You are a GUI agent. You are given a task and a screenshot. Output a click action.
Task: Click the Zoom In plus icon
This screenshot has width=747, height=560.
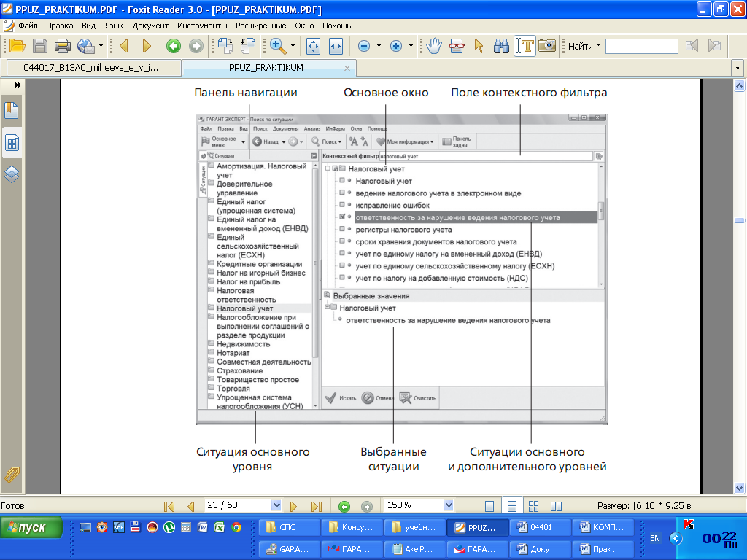pos(396,46)
